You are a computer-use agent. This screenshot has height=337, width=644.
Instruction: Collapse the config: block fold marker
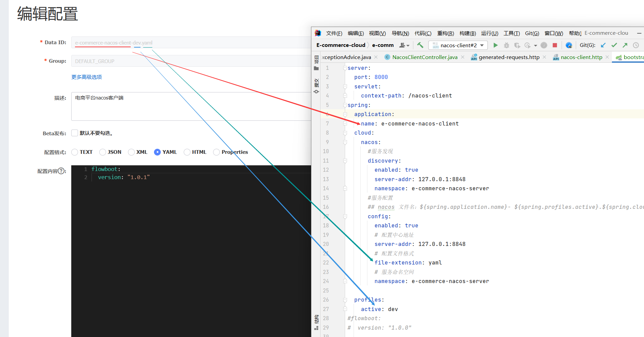tap(345, 217)
